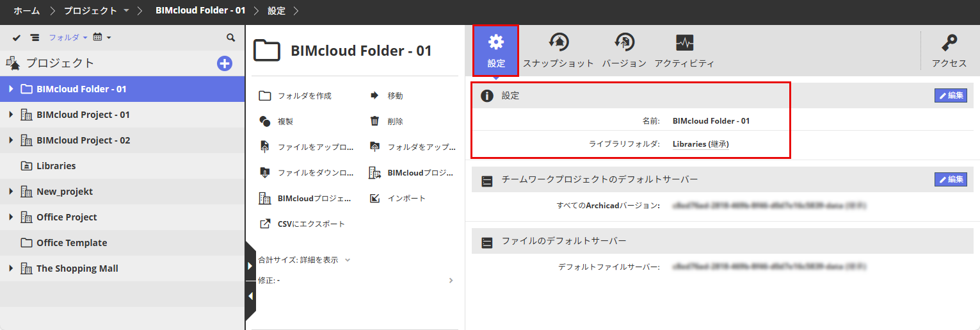Select the Office Template folder
The width and height of the screenshot is (980, 330).
click(72, 243)
